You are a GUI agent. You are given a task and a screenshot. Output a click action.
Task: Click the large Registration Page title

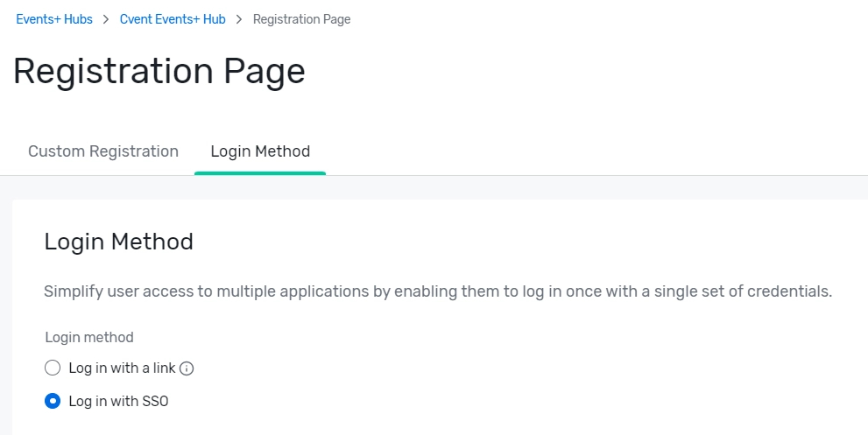(159, 71)
